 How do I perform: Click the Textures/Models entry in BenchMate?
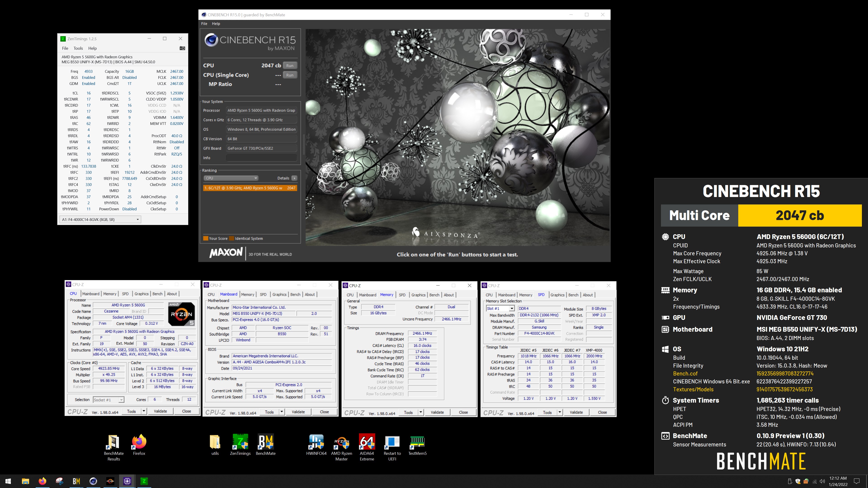(693, 389)
